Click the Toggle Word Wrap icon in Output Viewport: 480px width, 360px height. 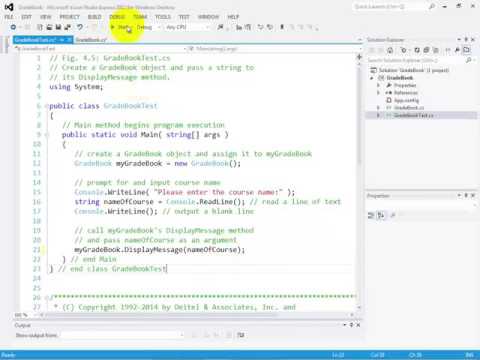click(240, 335)
